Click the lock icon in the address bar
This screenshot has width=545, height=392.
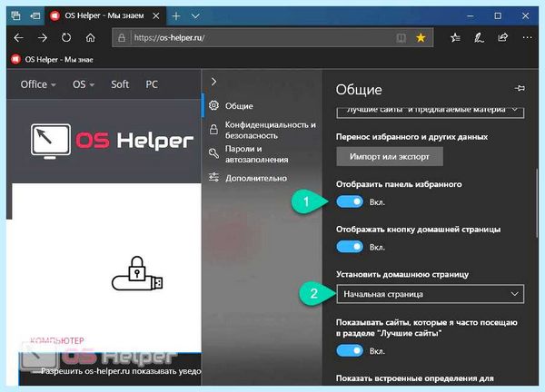[x=122, y=37]
